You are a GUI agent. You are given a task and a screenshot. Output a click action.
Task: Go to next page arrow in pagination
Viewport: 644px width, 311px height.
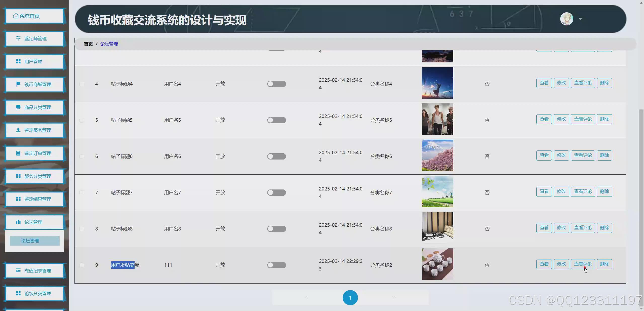pos(394,298)
